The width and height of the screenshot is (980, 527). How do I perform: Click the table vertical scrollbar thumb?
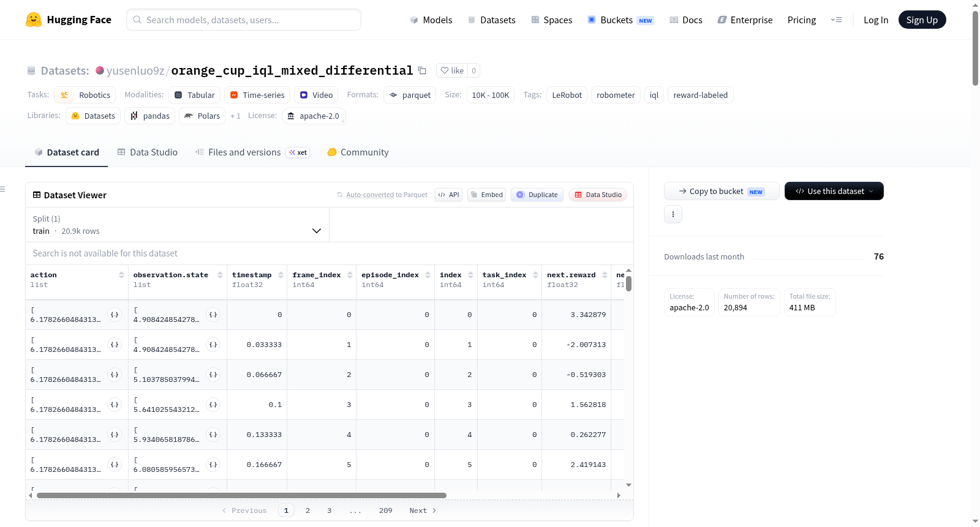(628, 283)
